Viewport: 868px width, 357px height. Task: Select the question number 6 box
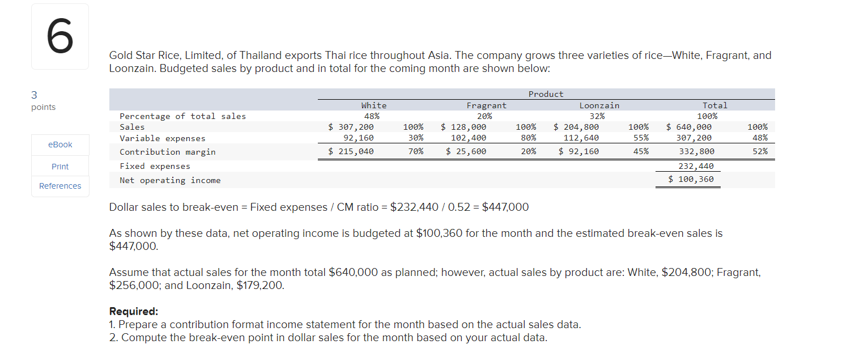coord(59,36)
